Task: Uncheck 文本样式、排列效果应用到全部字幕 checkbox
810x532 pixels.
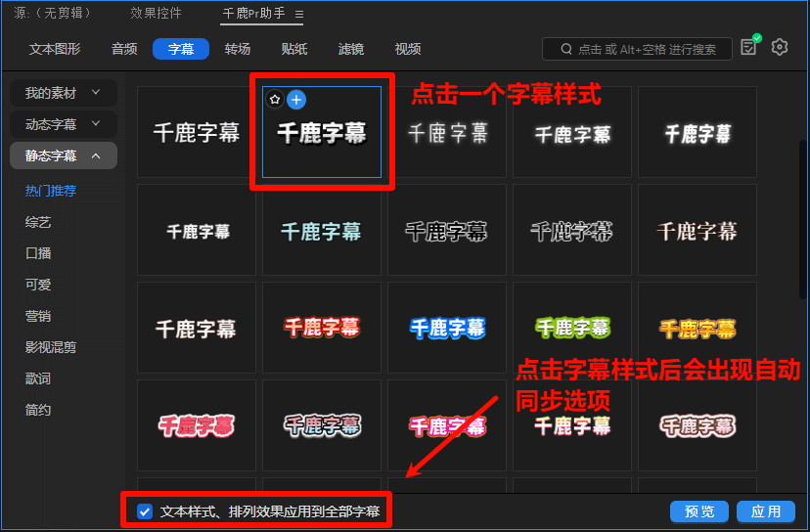Action: [145, 511]
